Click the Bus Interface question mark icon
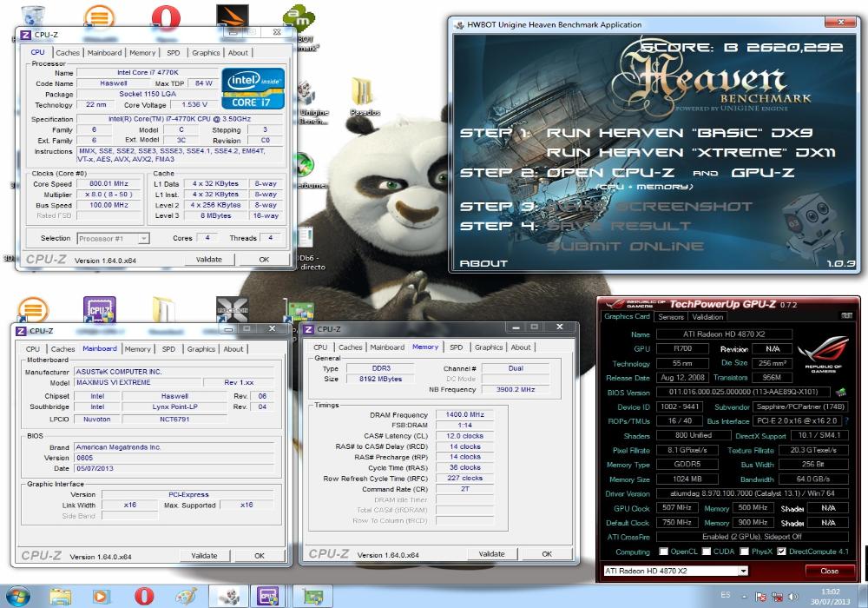 point(846,421)
